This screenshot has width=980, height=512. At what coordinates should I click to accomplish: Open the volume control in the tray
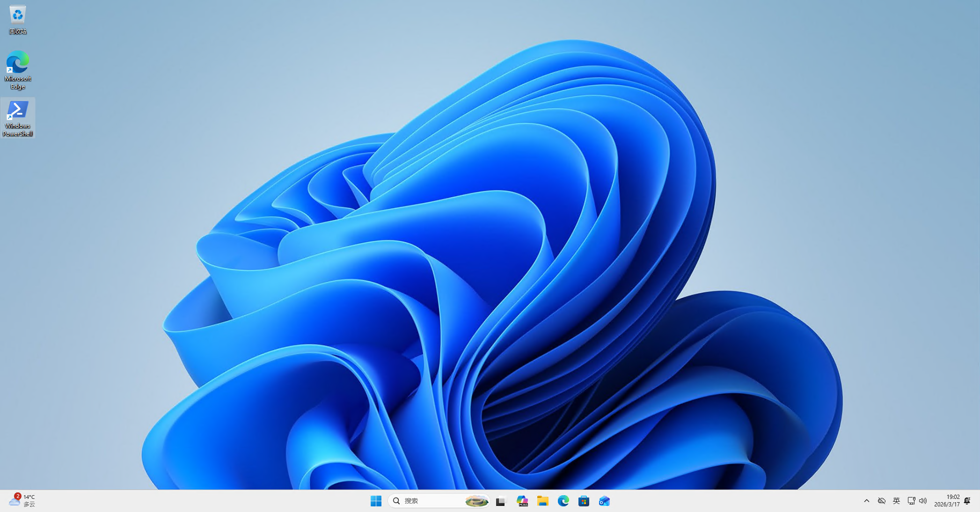pos(923,500)
